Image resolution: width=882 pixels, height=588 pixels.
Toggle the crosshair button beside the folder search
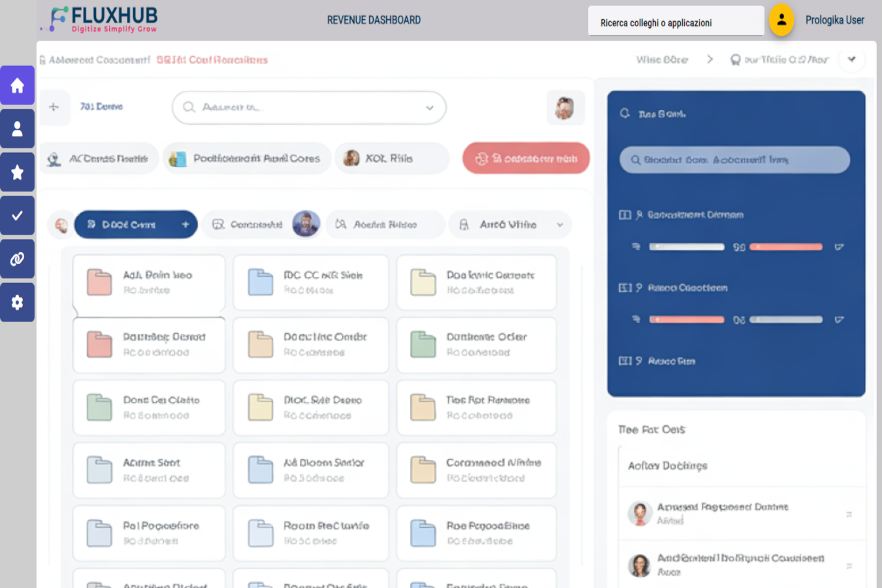(55, 108)
